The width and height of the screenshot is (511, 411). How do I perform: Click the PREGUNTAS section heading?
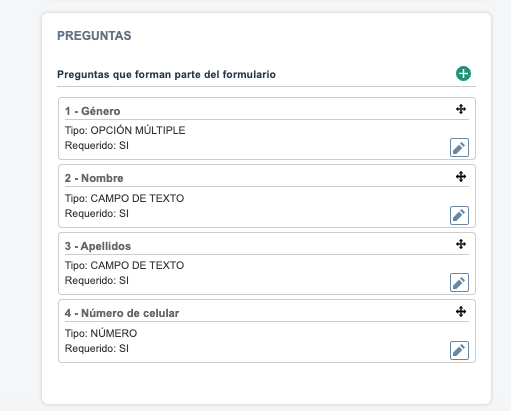pyautogui.click(x=94, y=36)
